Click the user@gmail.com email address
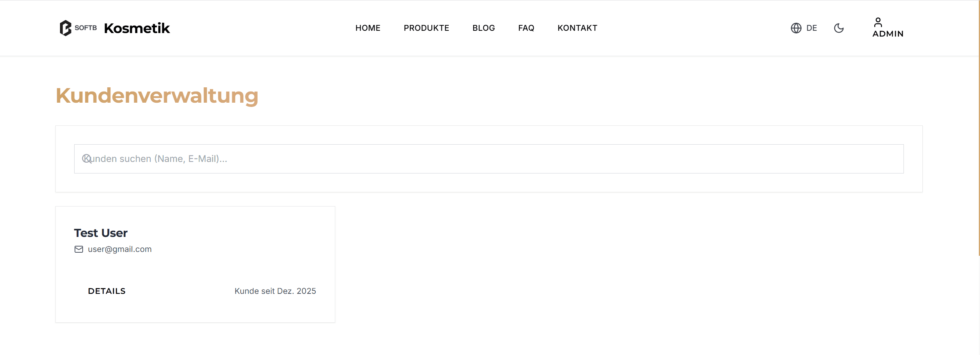 pyautogui.click(x=120, y=249)
